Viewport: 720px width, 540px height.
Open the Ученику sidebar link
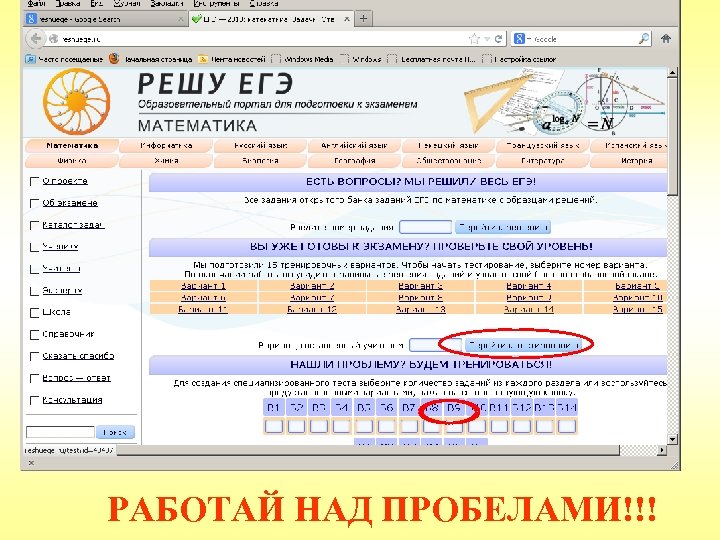pyautogui.click(x=60, y=247)
